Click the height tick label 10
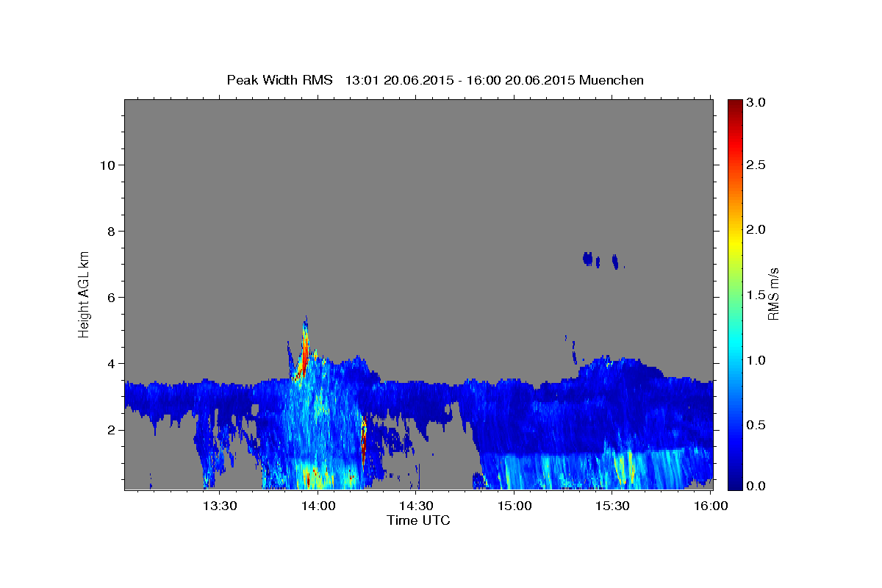 [x=107, y=165]
